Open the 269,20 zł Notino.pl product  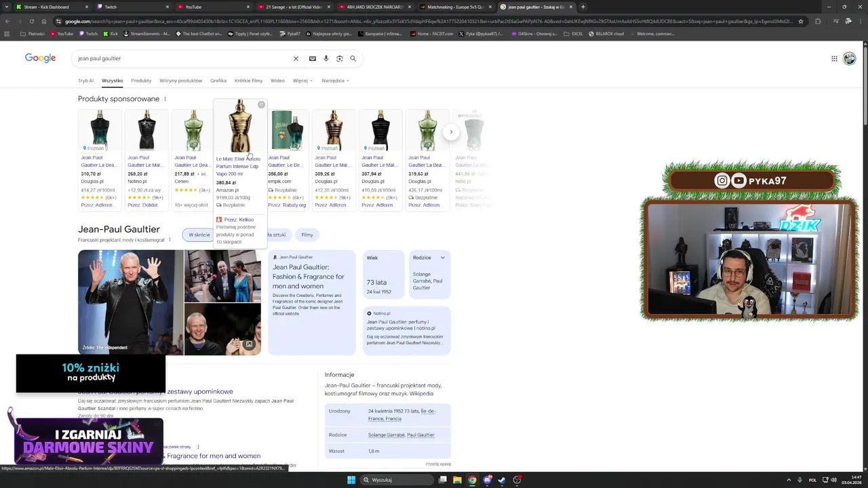tap(146, 159)
